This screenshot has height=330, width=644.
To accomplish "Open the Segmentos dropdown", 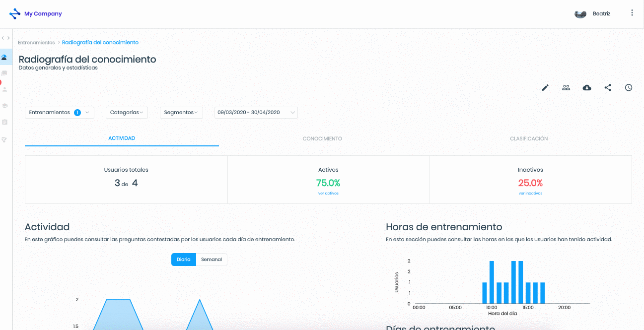I will [x=181, y=113].
